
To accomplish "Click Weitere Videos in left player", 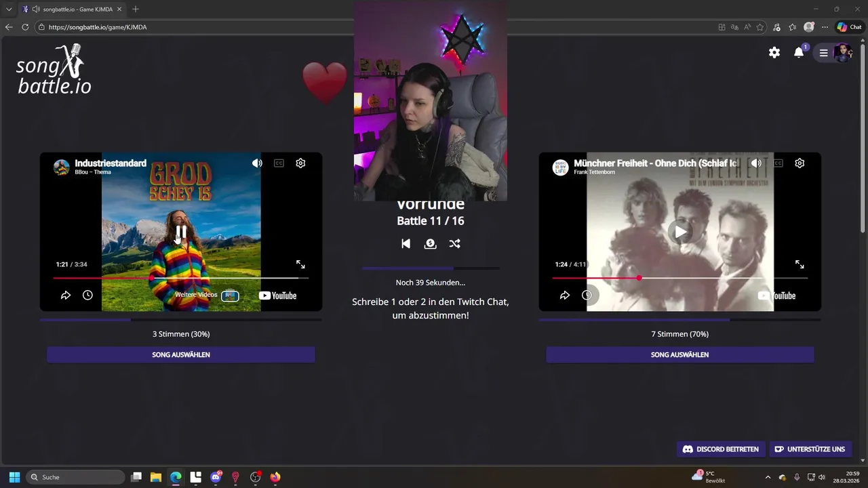I will pos(207,296).
